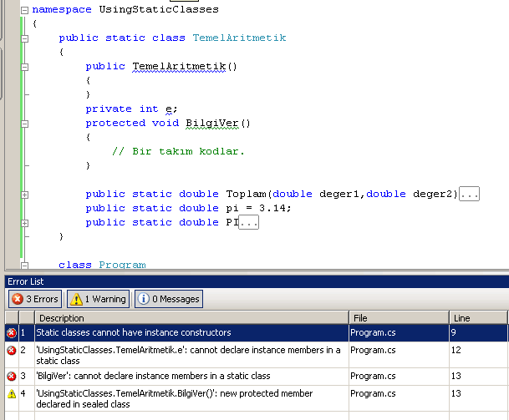This screenshot has width=509, height=420.
Task: Collapse the TemelAritmetik() constructor block
Action: tap(24, 66)
